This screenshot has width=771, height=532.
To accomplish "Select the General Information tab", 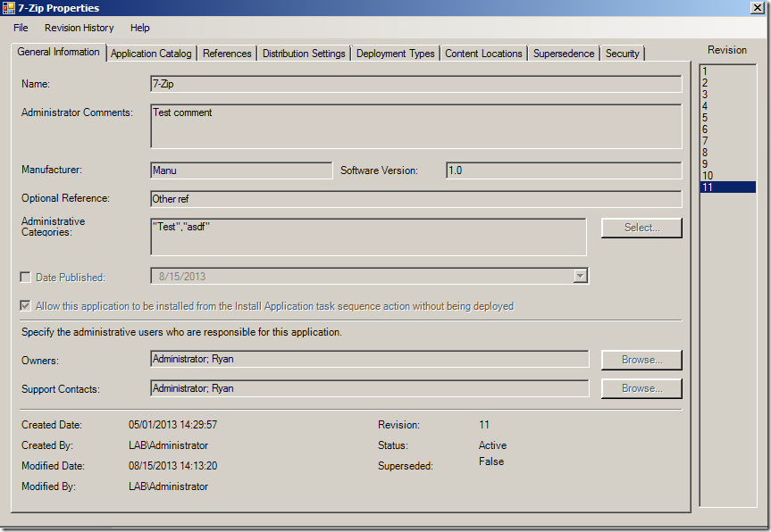I will click(x=58, y=52).
